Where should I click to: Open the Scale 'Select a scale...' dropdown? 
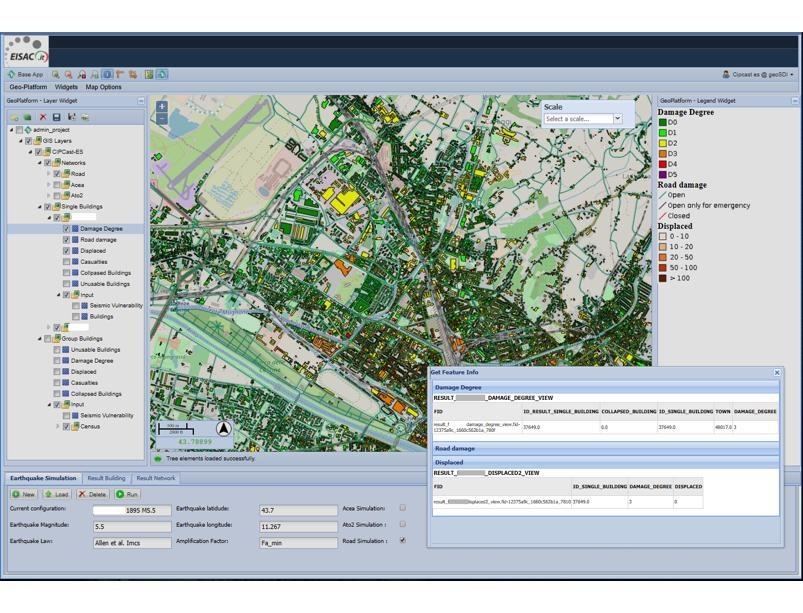coord(618,119)
